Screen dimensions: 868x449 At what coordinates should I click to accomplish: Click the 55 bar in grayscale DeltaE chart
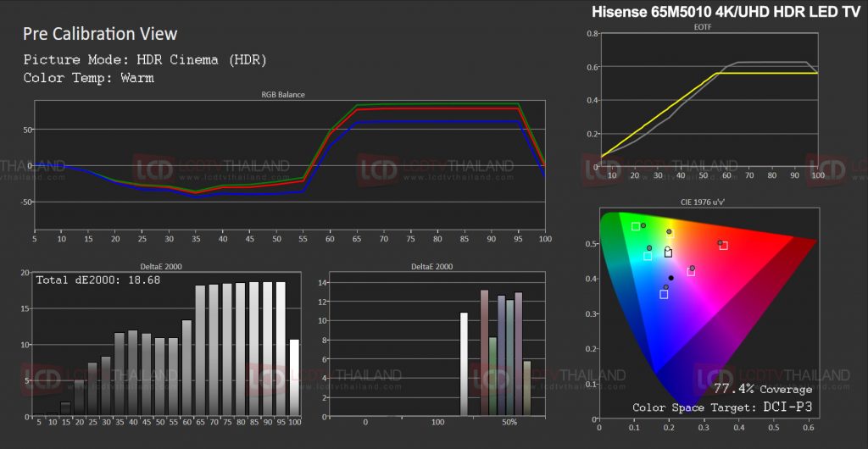click(x=173, y=377)
